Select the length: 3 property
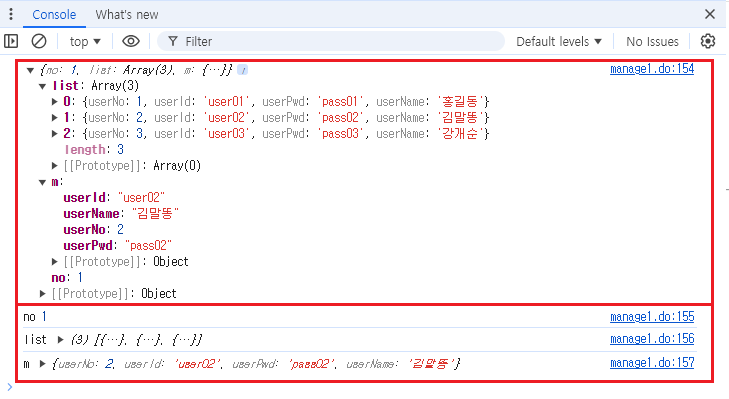Viewport: 729px width, 399px height. (x=94, y=150)
